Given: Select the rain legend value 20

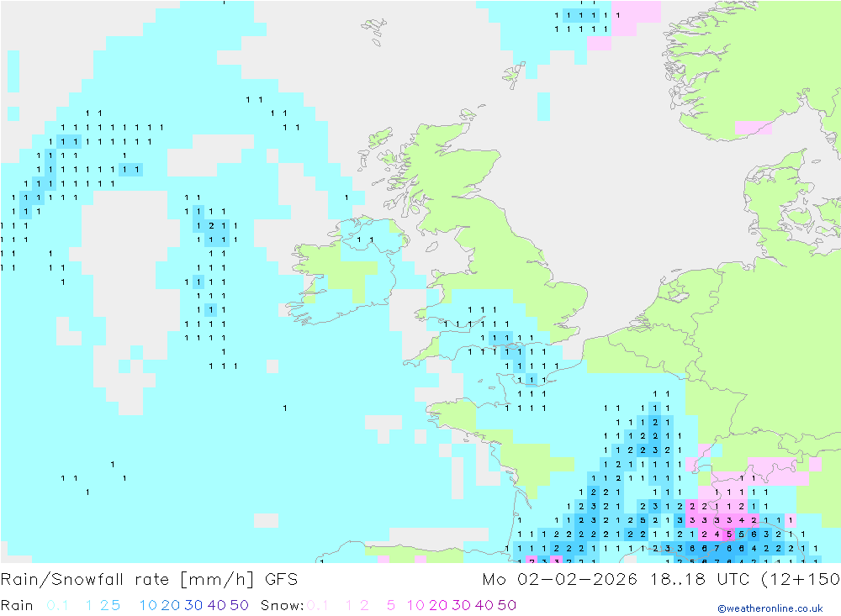Looking at the screenshot, I should (171, 605).
